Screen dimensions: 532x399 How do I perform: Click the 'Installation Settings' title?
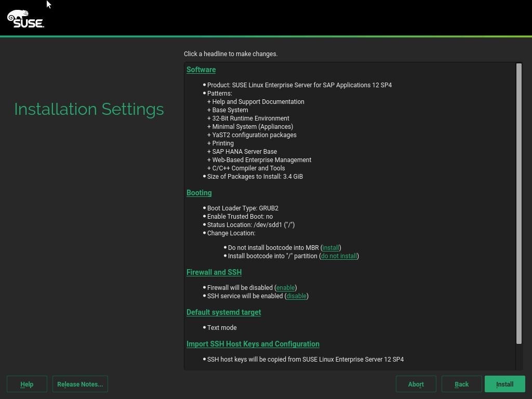pyautogui.click(x=89, y=109)
